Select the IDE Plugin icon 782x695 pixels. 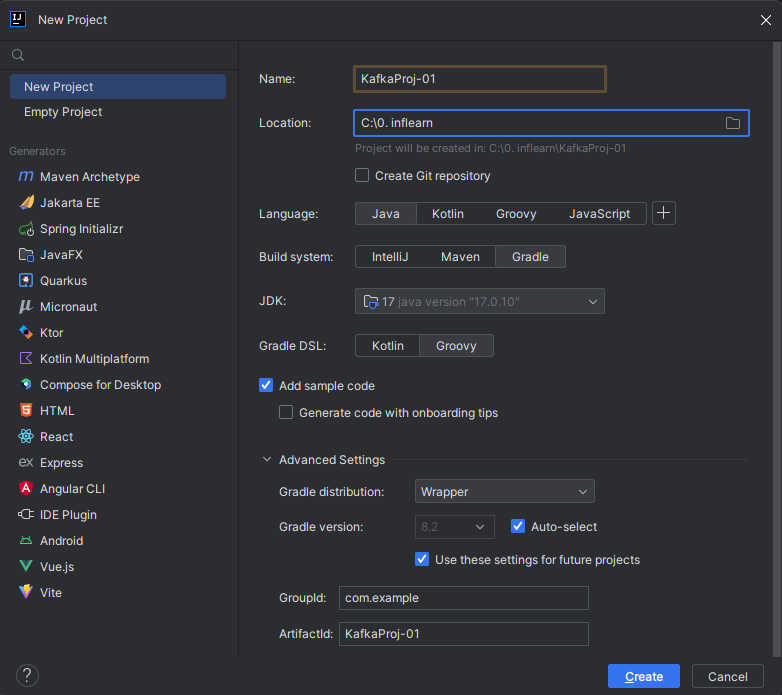(26, 515)
